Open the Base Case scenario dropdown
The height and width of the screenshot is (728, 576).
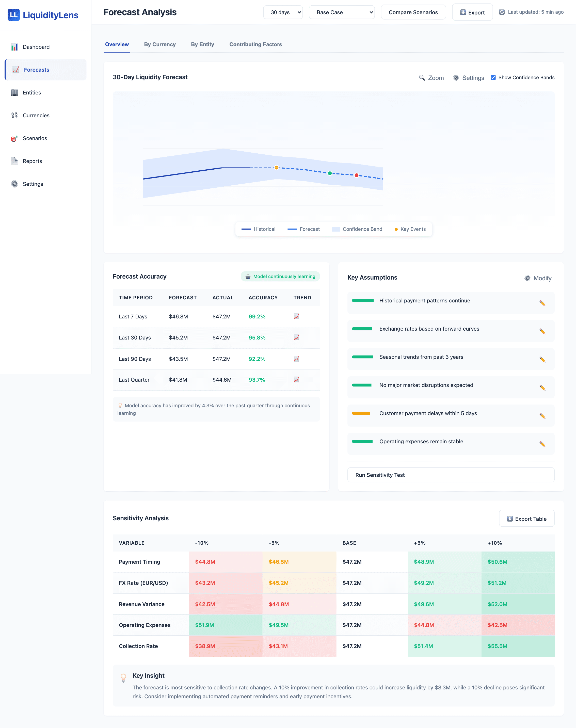[x=341, y=12]
